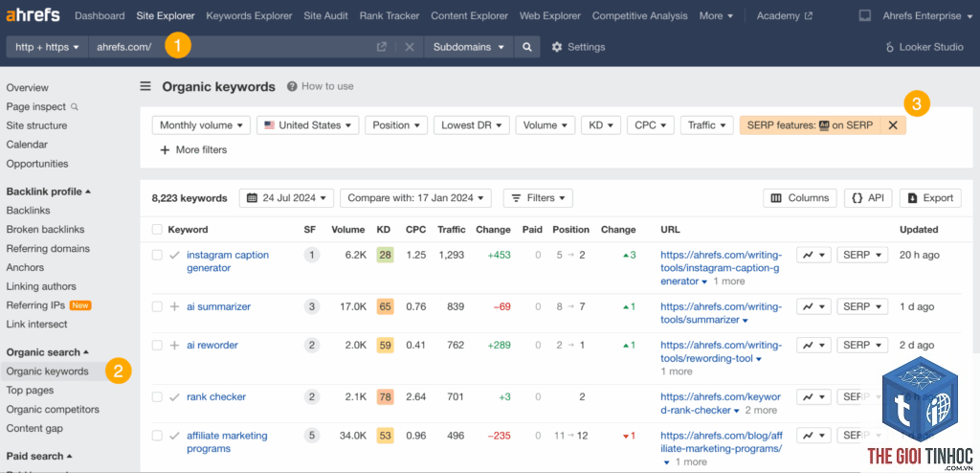
Task: Open the SERP dropdown for ai summarizer
Action: coord(862,306)
